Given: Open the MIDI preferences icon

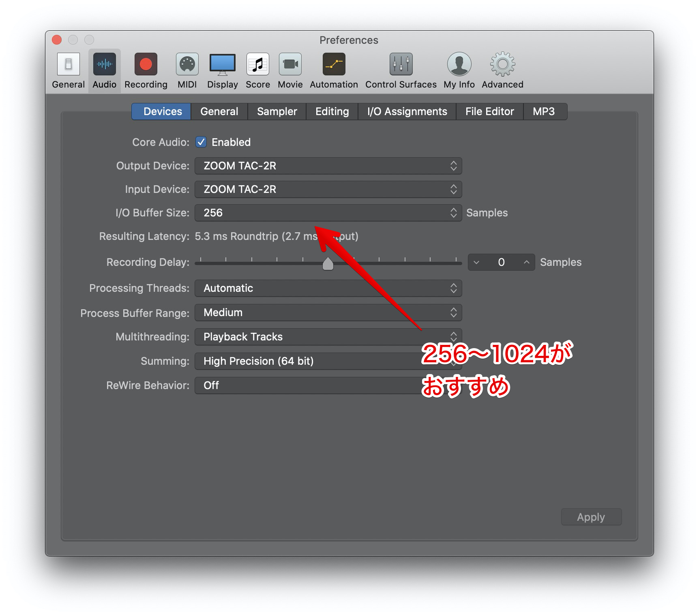Looking at the screenshot, I should click(187, 65).
